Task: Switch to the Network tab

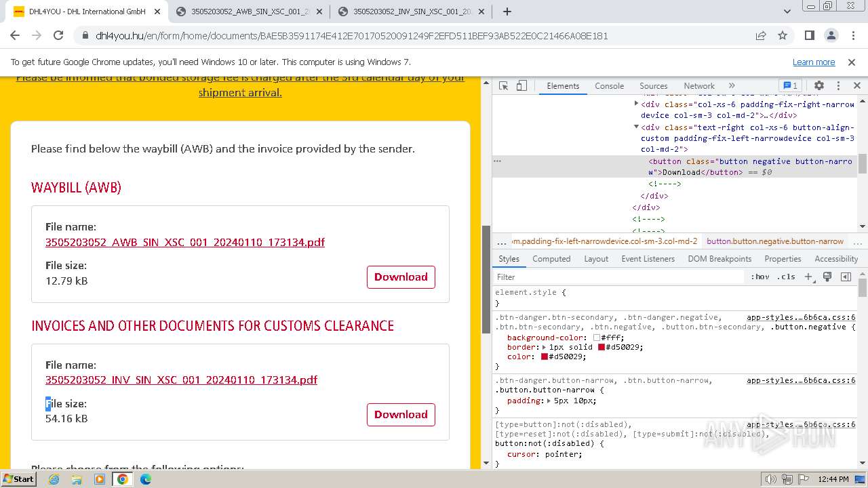Action: point(699,86)
